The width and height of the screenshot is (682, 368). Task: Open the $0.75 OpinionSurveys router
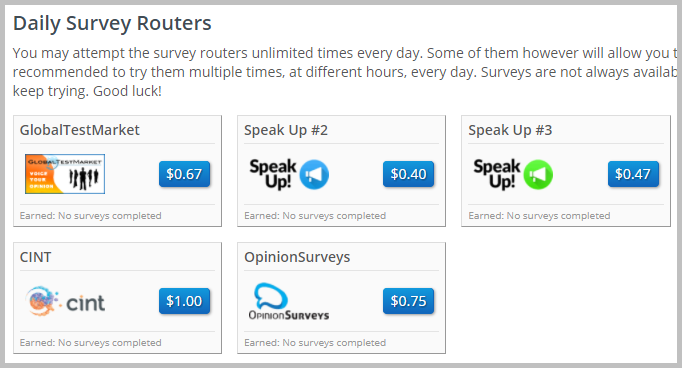point(408,301)
